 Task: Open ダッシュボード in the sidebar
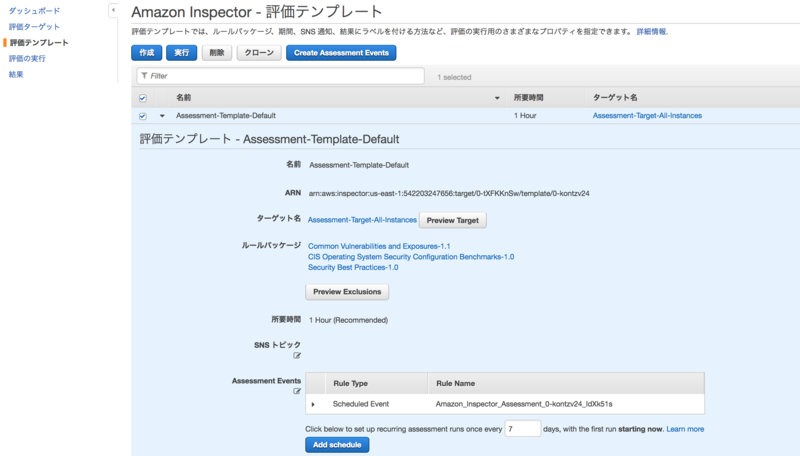point(34,11)
